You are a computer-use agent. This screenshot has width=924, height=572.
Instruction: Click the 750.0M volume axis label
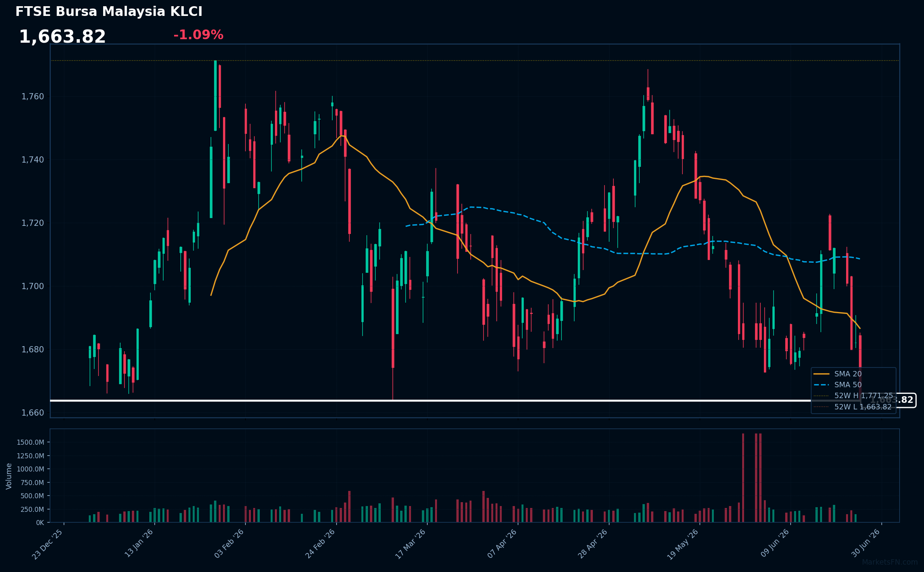(32, 483)
